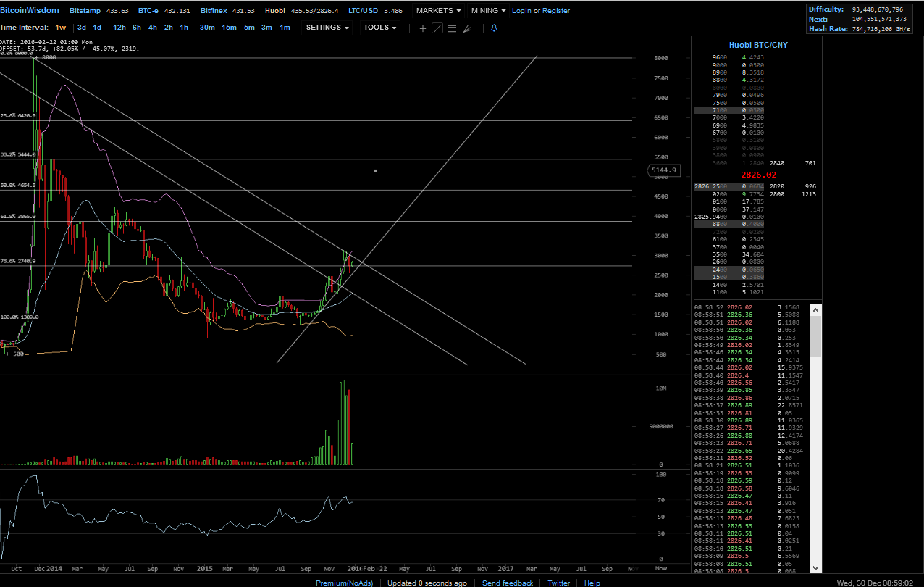Set time interval to 1m
This screenshot has height=587, width=924.
[x=285, y=28]
